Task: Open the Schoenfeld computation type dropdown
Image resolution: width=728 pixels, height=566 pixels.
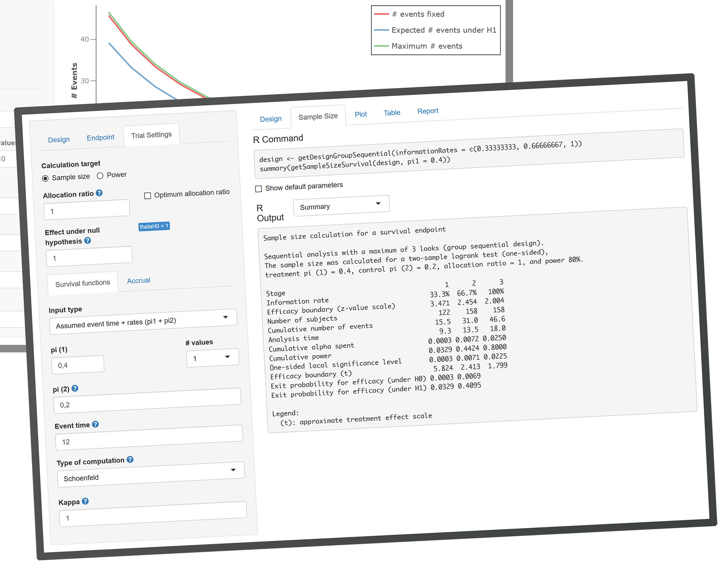Action: (151, 474)
